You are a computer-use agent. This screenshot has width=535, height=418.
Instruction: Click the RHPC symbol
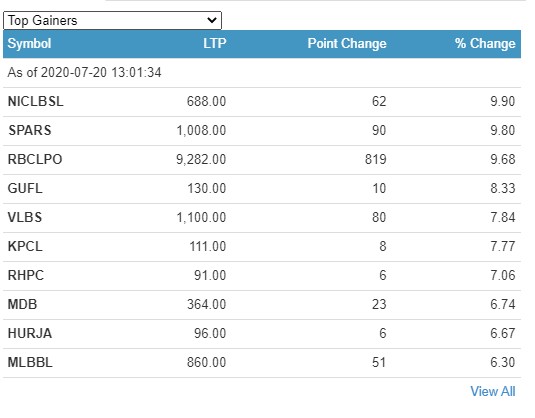pos(26,275)
